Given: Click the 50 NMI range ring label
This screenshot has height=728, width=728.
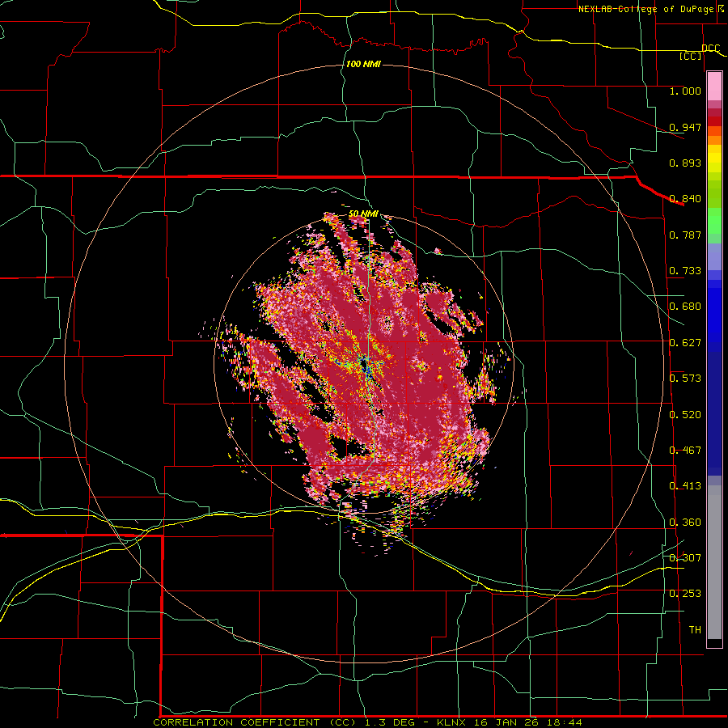Looking at the screenshot, I should click(x=363, y=214).
